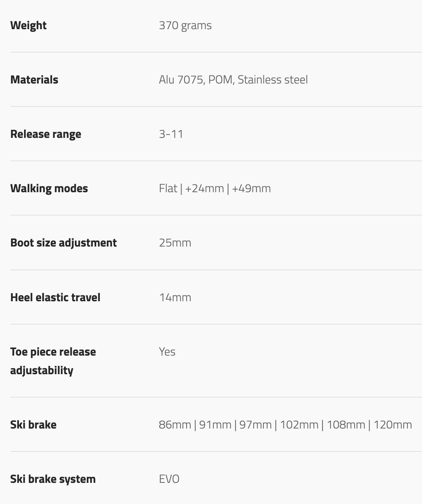Screen dimensions: 422x504
Task: Click the Flat walking mode text
Action: (168, 189)
